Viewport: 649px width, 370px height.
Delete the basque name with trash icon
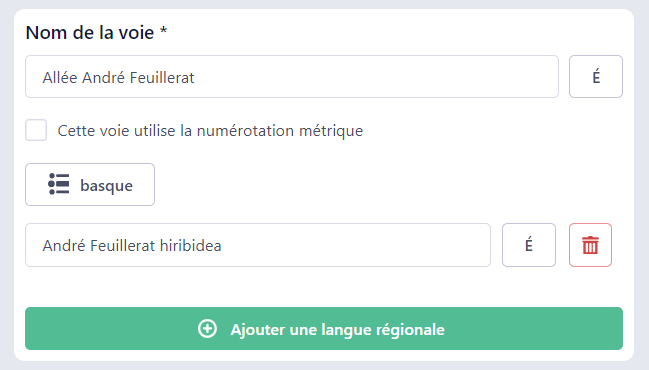click(x=590, y=245)
